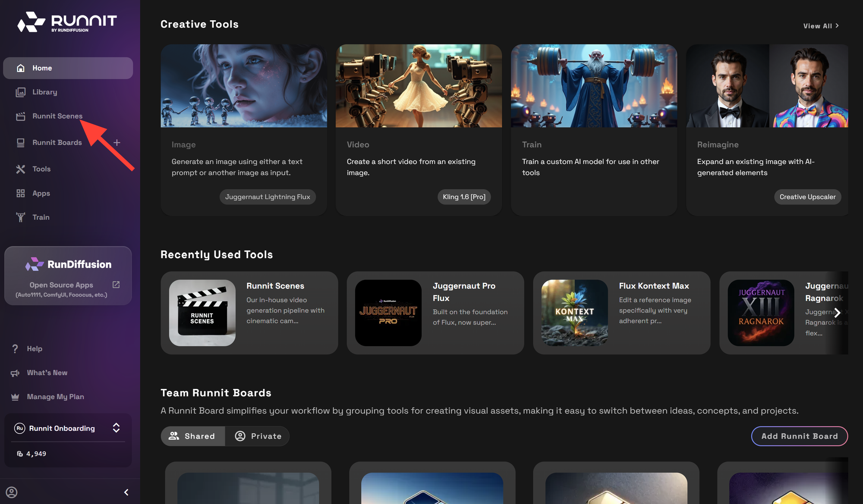Open the Tools section icon
The width and height of the screenshot is (863, 504).
20,169
